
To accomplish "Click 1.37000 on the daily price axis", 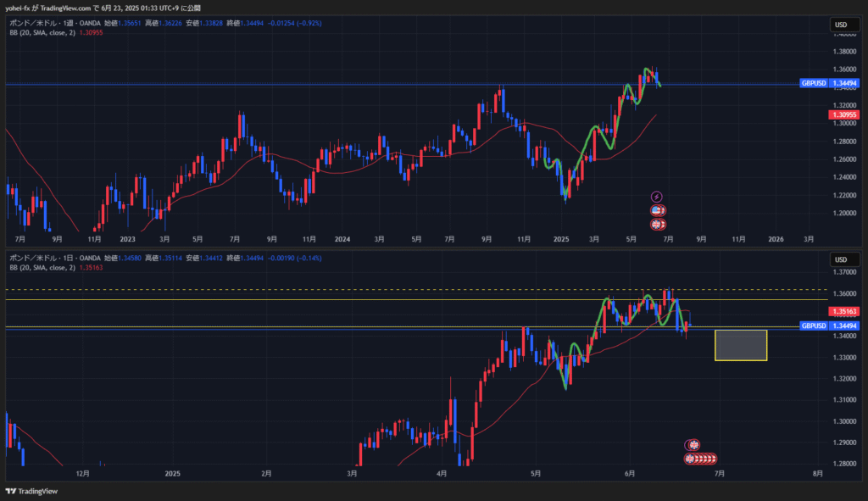I will pos(845,272).
